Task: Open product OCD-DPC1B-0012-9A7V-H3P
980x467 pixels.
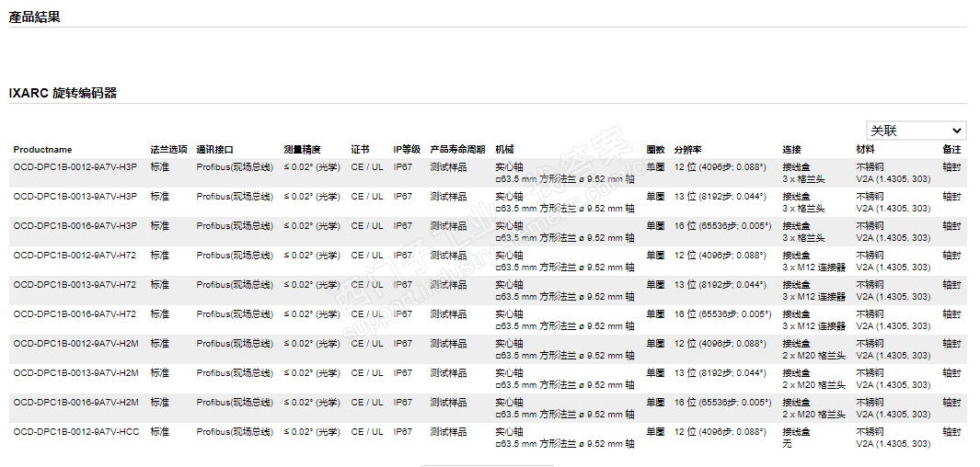Action: tap(75, 167)
